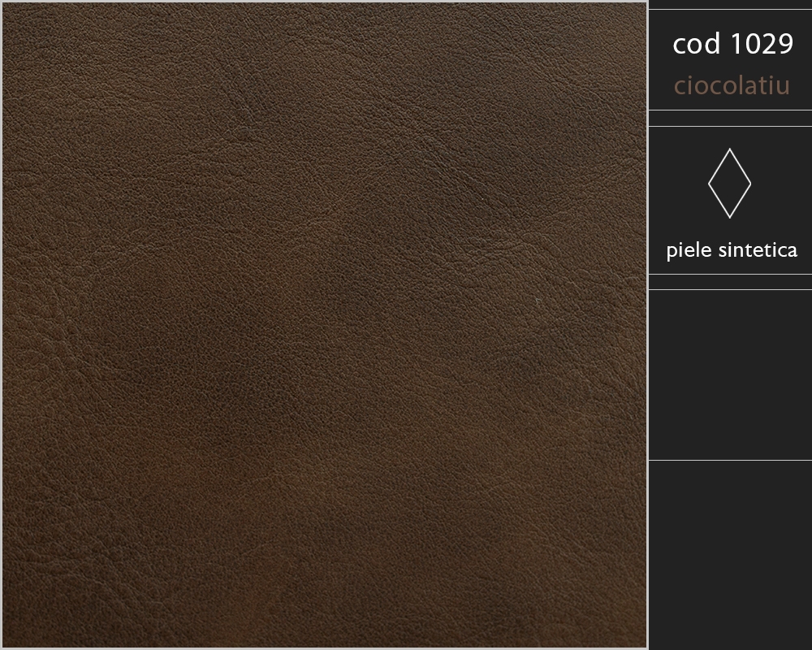This screenshot has width=812, height=650.
Task: Click the left corner of the diamond outline
Action: click(709, 184)
